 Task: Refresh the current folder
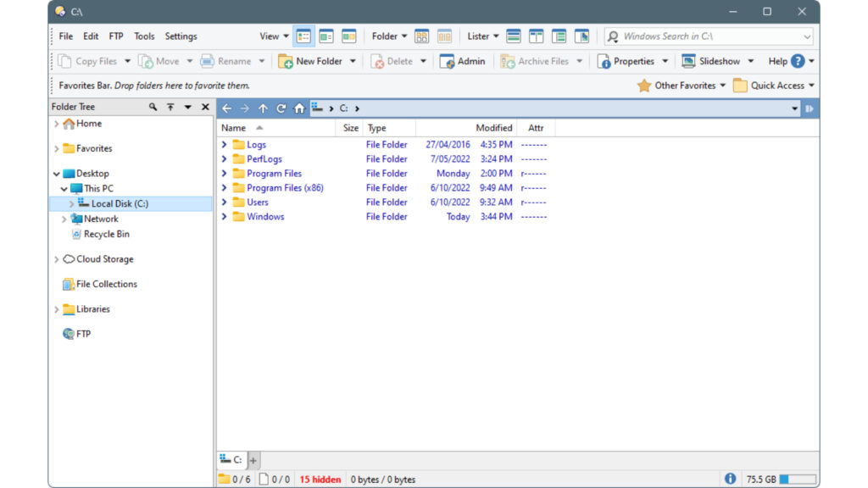(x=281, y=108)
